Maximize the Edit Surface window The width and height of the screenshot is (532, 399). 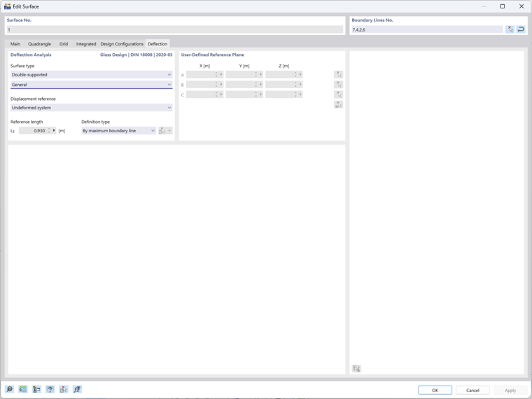tap(503, 6)
